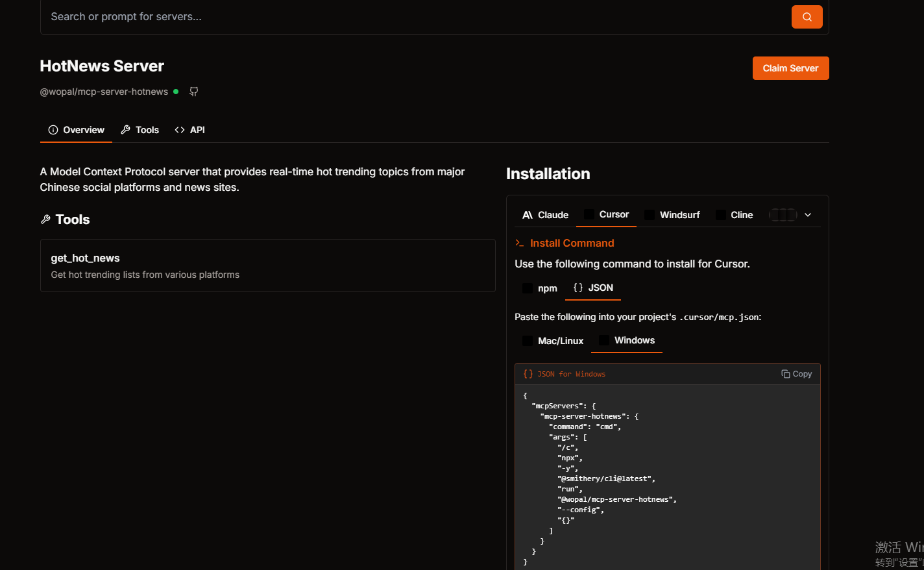
Task: Click the Install Command terminal icon
Action: tap(519, 243)
